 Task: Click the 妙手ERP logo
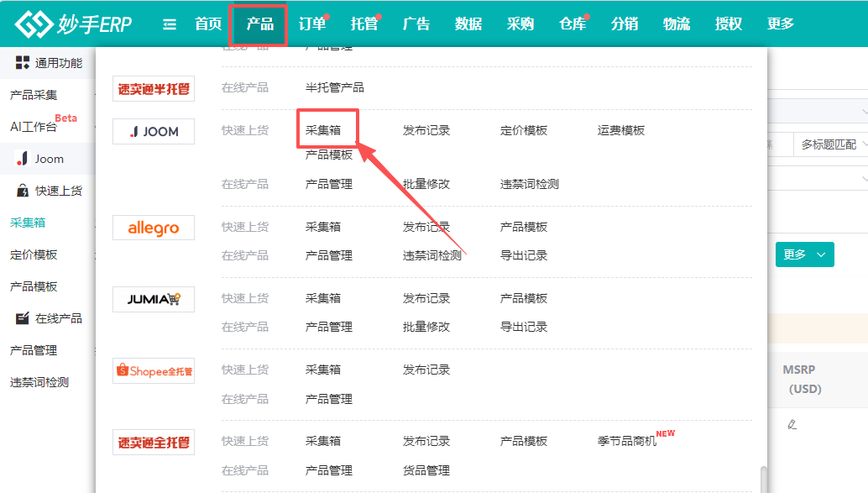[x=74, y=24]
